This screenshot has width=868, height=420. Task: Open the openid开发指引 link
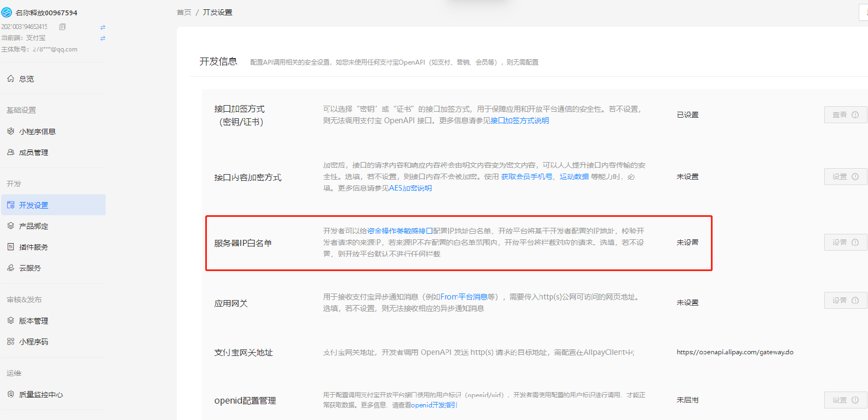tap(433, 405)
